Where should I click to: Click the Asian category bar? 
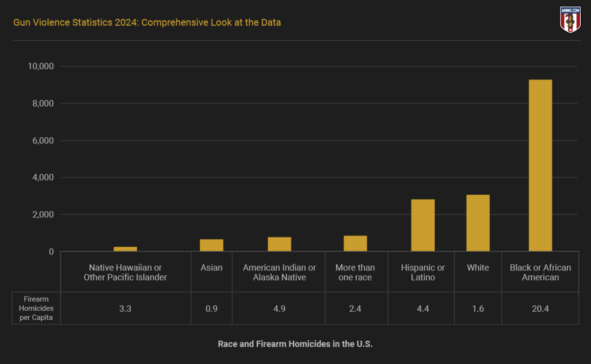211,245
